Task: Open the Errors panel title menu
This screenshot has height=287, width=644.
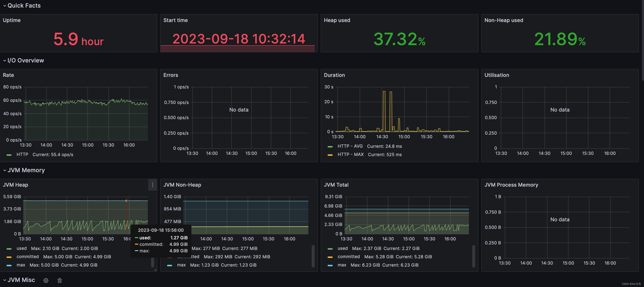Action: click(x=171, y=75)
